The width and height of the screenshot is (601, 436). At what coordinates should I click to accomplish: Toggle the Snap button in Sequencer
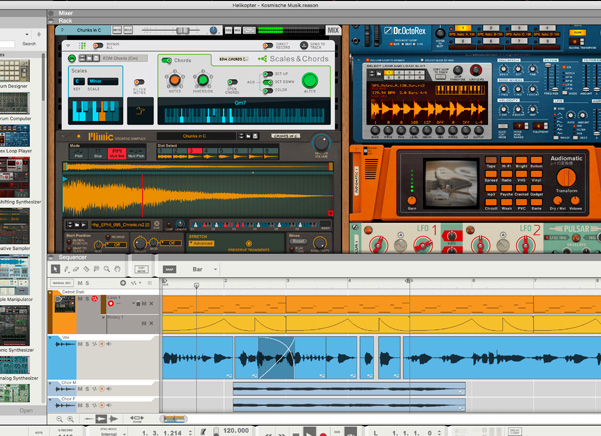[169, 269]
